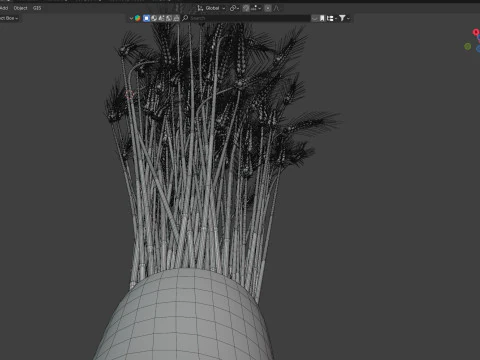Expand the filter dropdown arrow
480x360 pixels.
348,18
